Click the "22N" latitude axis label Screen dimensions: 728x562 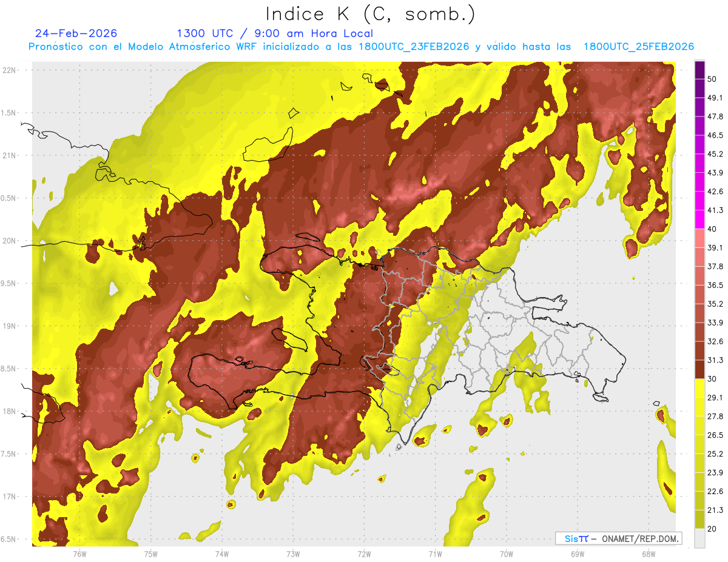coord(9,70)
